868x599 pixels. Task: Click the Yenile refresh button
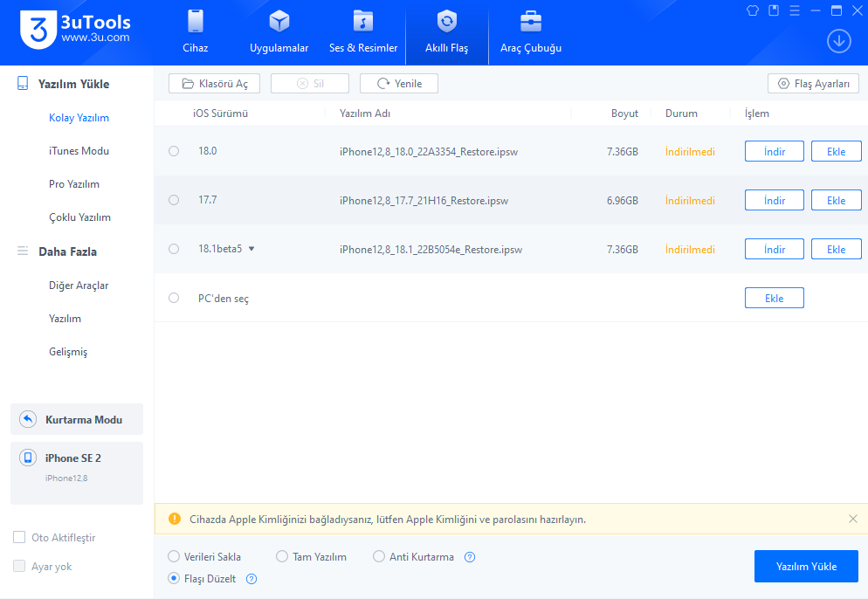tap(399, 84)
